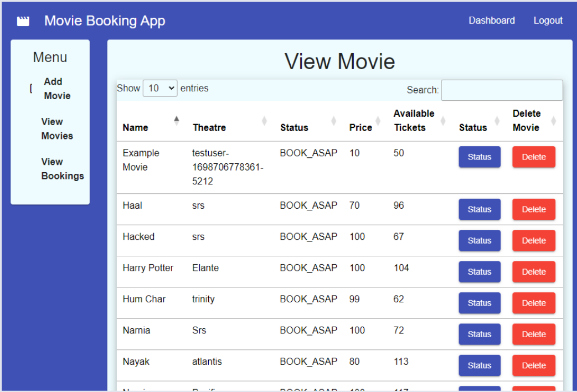
Task: Log out using the Logout link
Action: point(548,20)
